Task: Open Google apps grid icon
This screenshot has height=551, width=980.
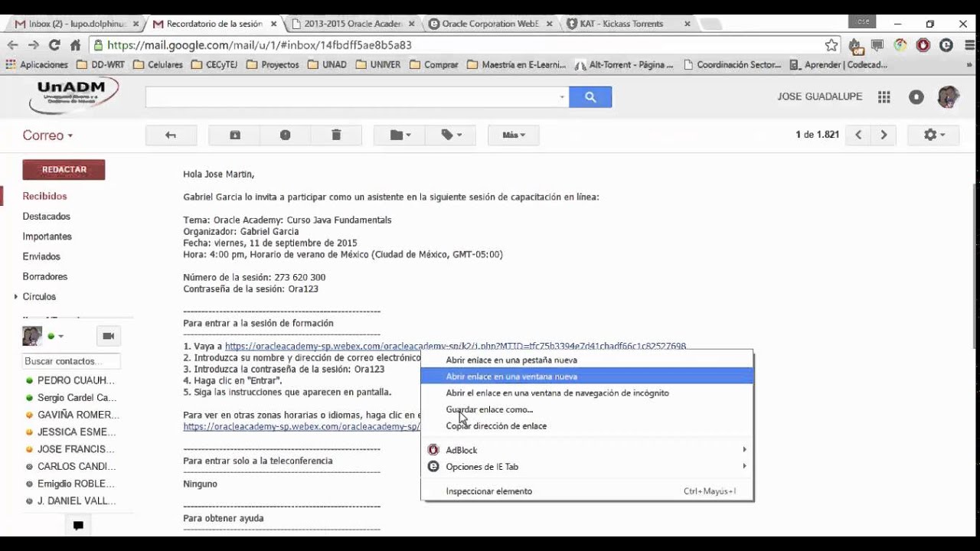Action: coord(884,97)
